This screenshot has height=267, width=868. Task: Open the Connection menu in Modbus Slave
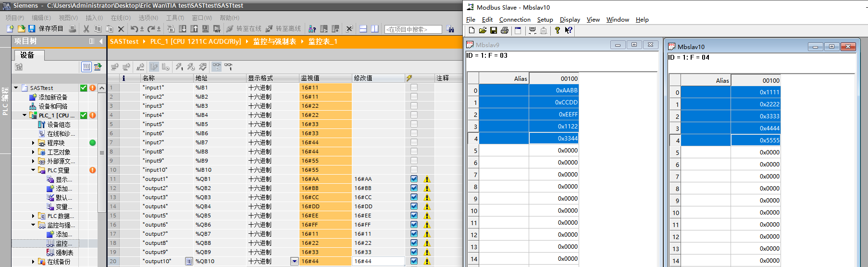[x=515, y=20]
